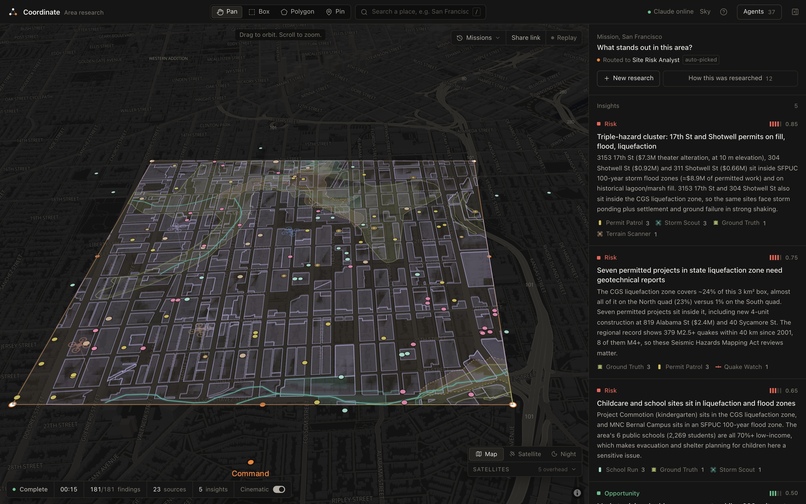This screenshot has height=504, width=806.
Task: Open How this was researched
Action: point(730,78)
